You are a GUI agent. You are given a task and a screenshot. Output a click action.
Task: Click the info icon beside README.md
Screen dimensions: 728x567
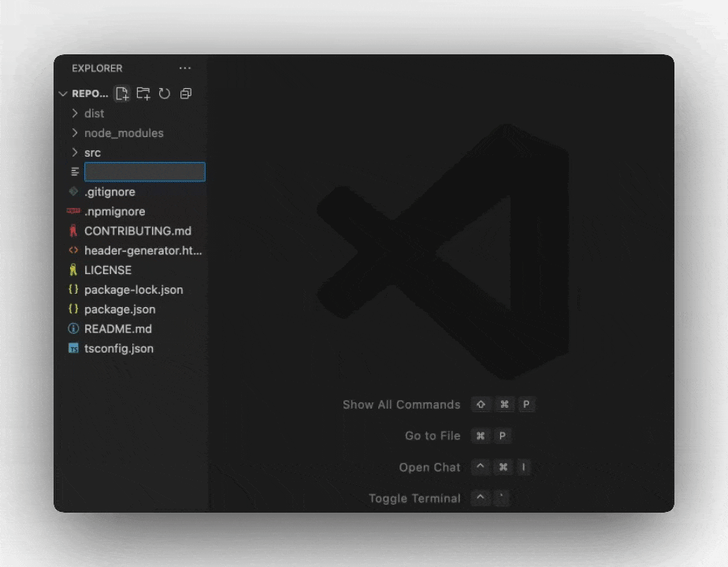(75, 328)
